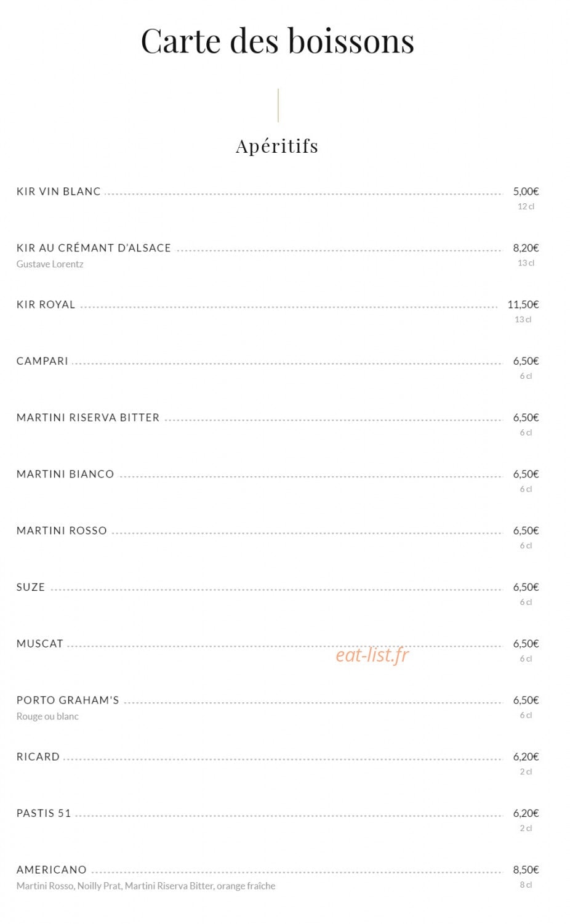Select the CAMPARI item
570x924 pixels.
(x=42, y=361)
